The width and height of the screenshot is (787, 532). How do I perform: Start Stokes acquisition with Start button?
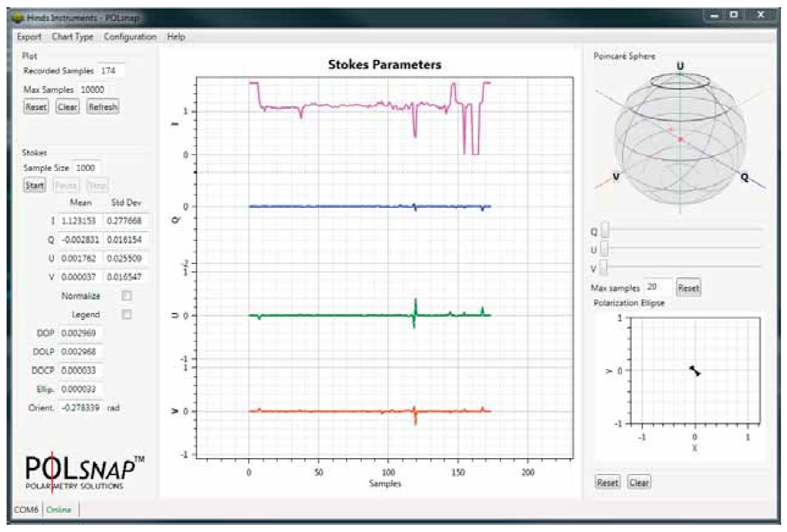34,185
